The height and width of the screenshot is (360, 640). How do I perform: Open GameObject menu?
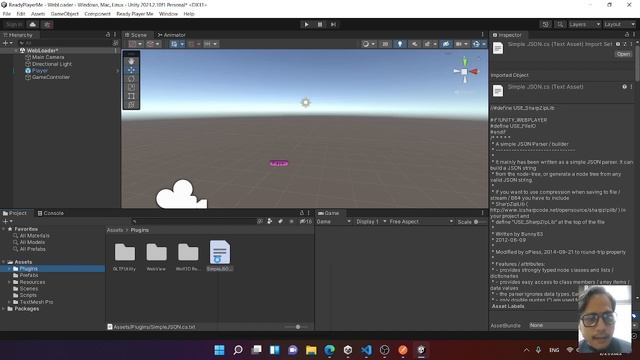[64, 14]
